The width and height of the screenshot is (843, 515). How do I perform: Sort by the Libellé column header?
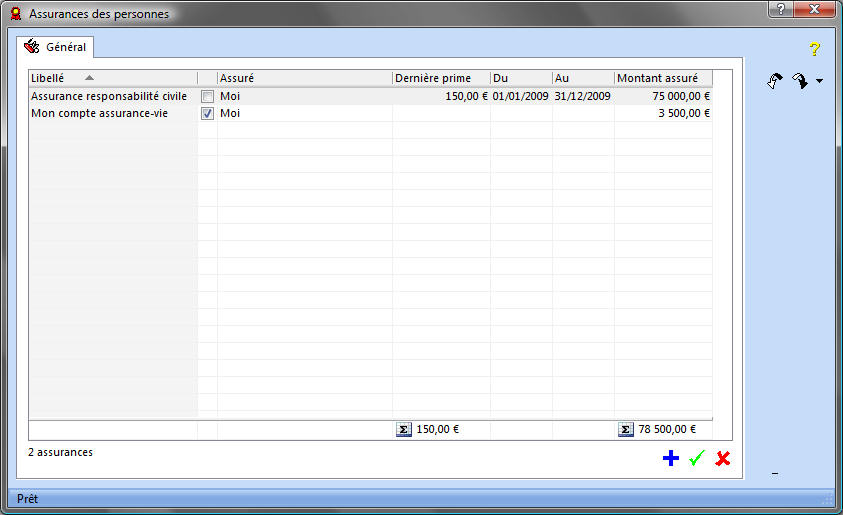click(112, 78)
